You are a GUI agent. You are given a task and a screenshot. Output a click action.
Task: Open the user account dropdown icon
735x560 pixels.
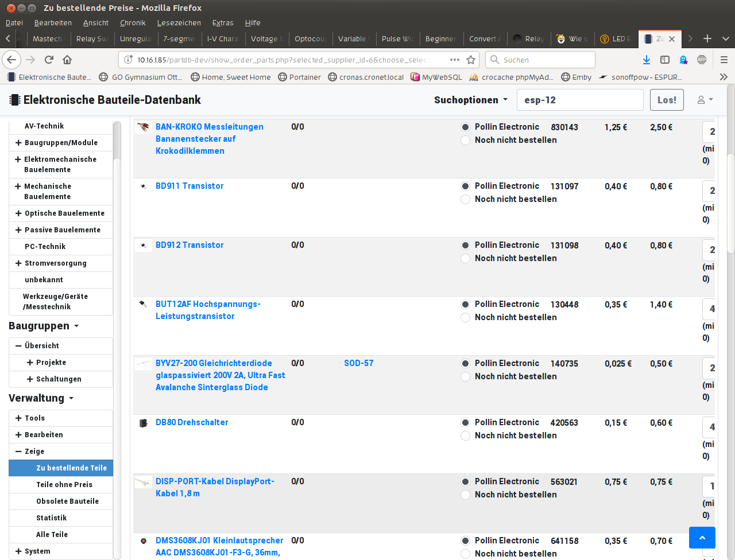[705, 100]
